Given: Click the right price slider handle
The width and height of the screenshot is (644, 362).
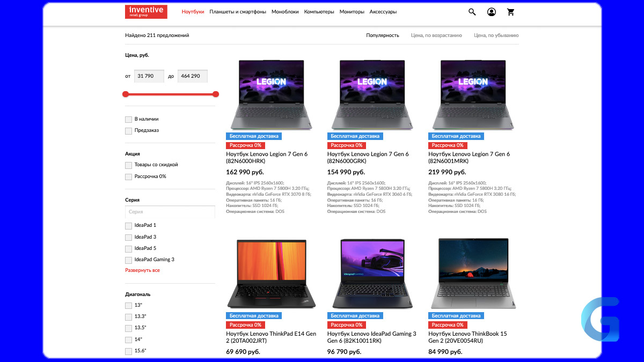Looking at the screenshot, I should 216,94.
